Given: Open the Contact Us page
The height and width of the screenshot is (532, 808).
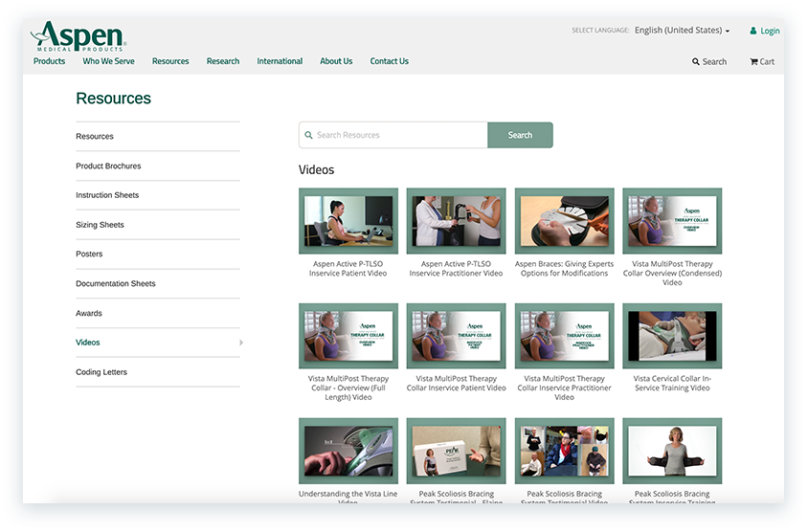Looking at the screenshot, I should [389, 61].
